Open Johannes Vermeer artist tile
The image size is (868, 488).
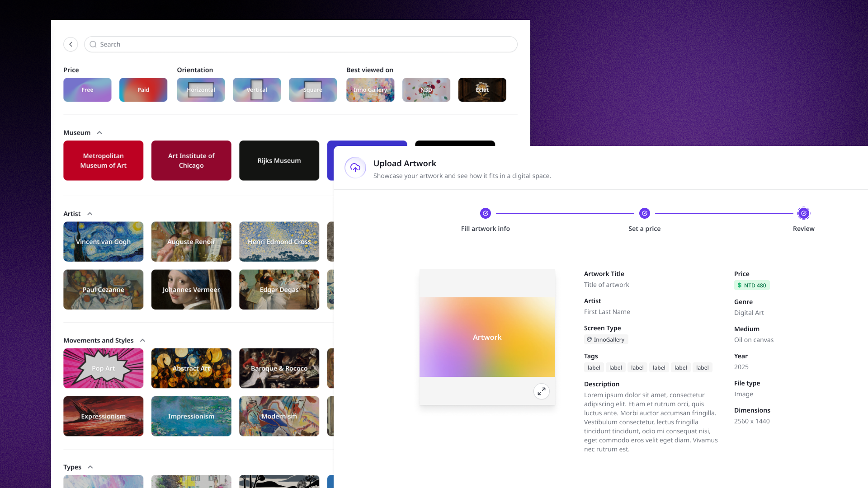click(x=191, y=290)
